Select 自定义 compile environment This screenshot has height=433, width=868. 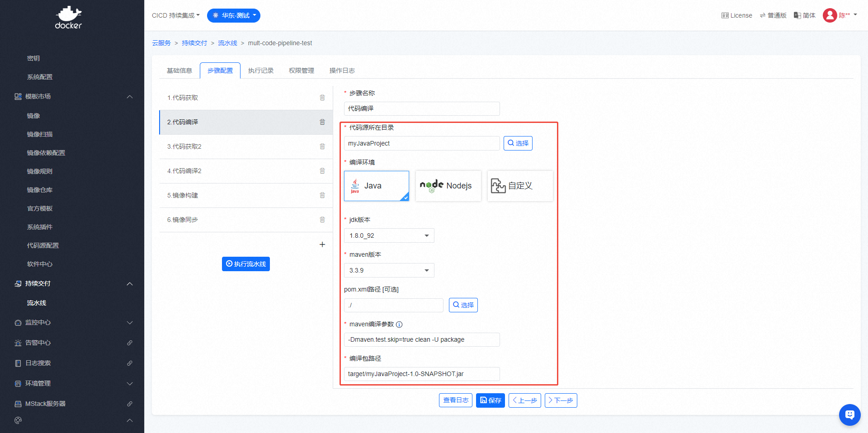(520, 186)
